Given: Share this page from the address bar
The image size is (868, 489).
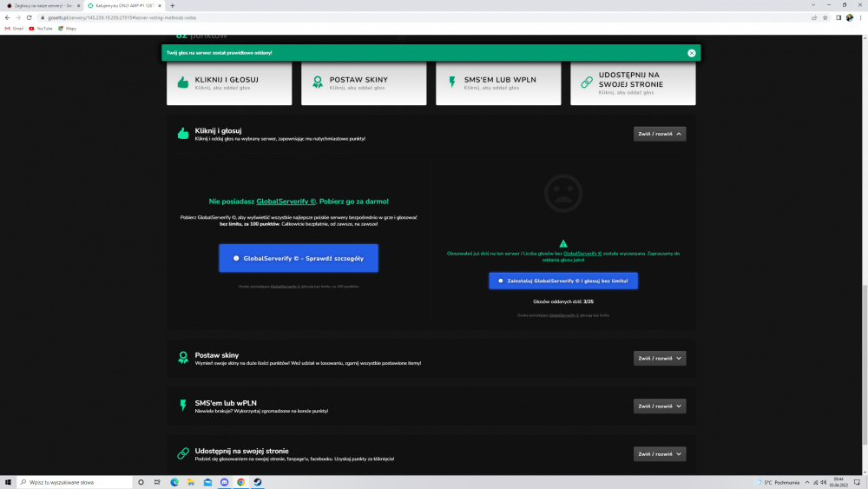Looking at the screenshot, I should [814, 17].
